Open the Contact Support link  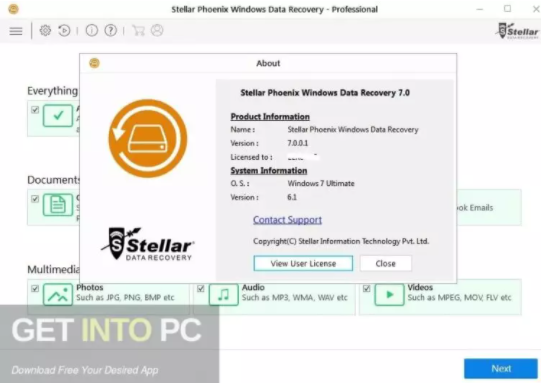click(x=287, y=220)
